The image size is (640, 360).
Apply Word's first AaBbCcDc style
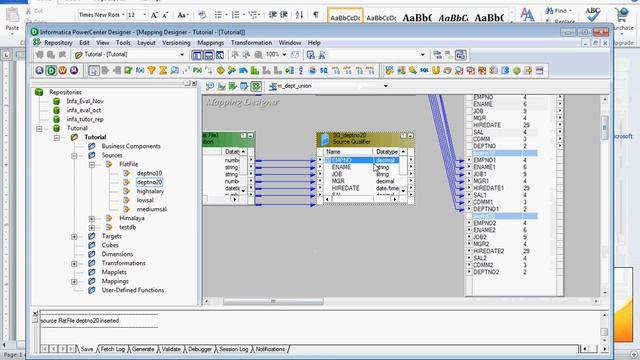pos(345,17)
